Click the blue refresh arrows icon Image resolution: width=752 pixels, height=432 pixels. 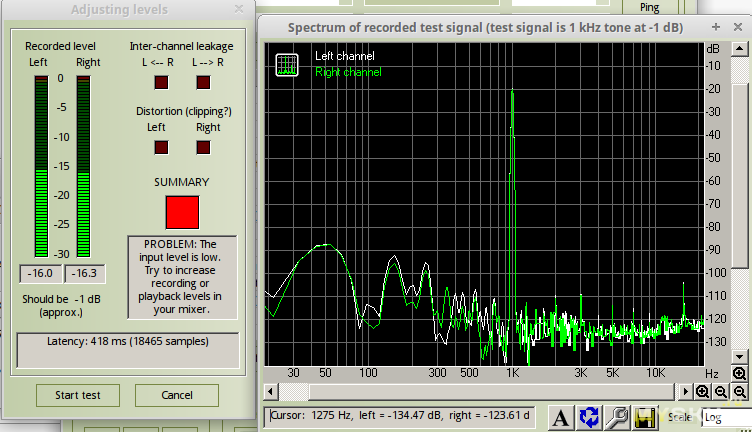tap(590, 417)
